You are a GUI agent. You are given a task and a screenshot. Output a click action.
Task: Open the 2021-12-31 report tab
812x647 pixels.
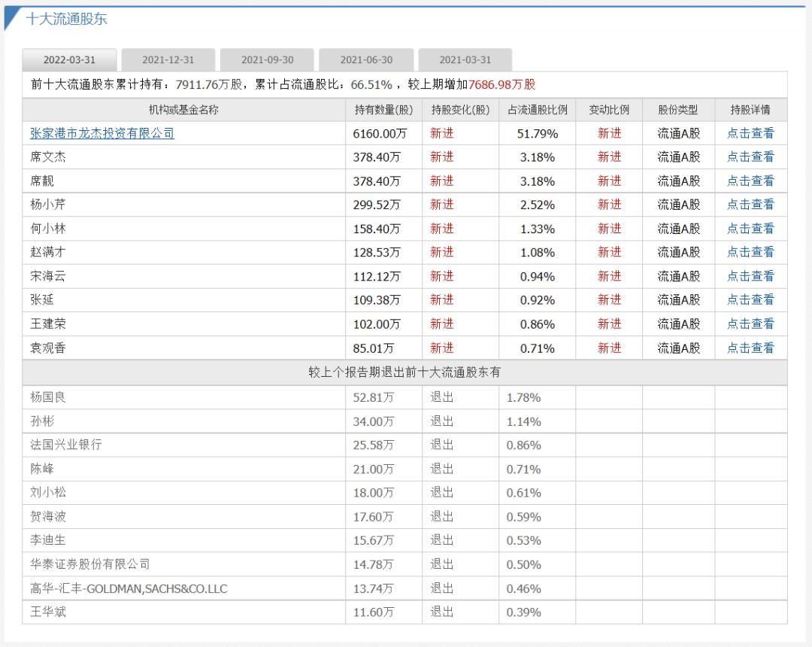coord(168,60)
